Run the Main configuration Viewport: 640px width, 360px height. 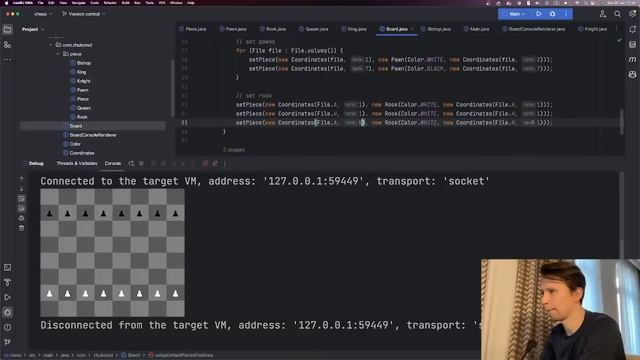(539, 14)
